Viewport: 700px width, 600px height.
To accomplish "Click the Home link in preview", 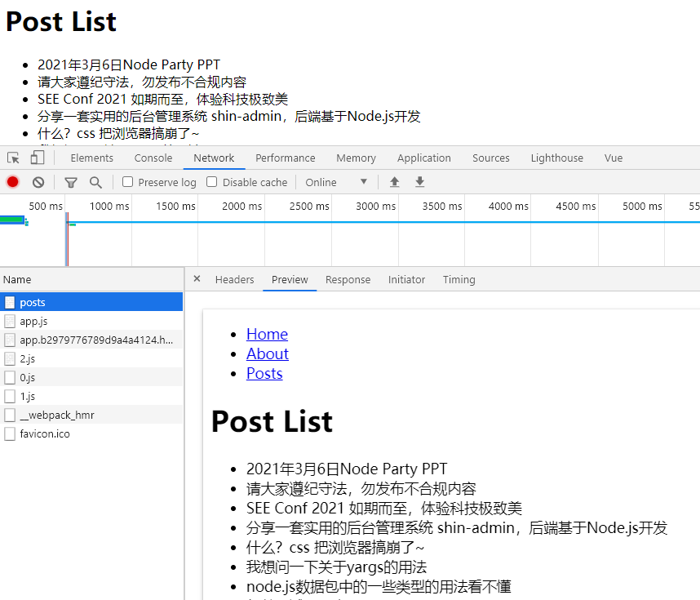I will [267, 334].
